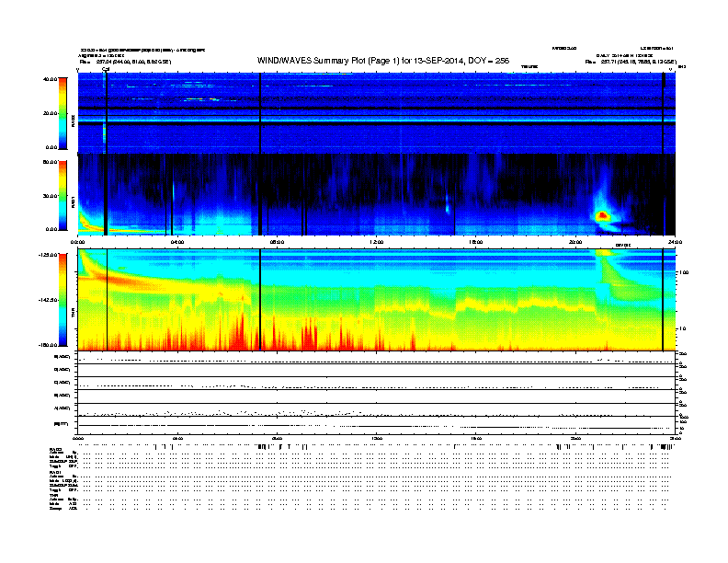
Task: Click the THR section label in status table
Action: coord(53,495)
